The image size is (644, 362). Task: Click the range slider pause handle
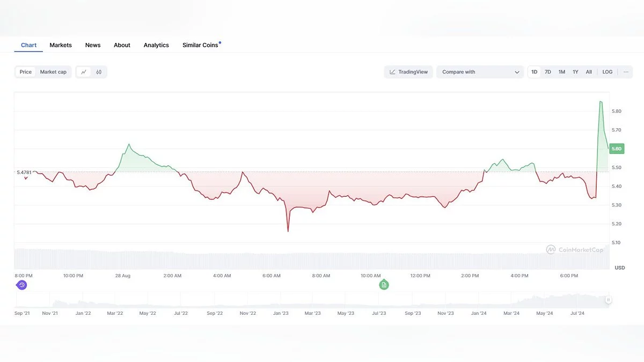click(x=608, y=300)
